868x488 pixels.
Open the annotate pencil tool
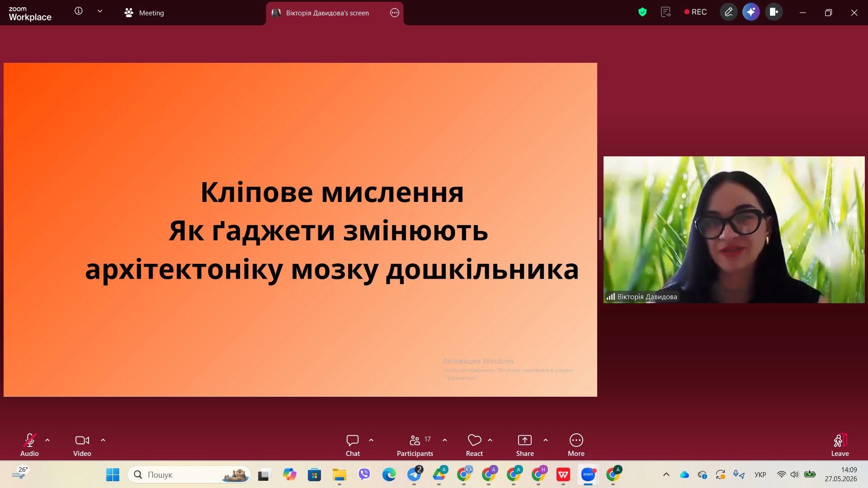(729, 12)
